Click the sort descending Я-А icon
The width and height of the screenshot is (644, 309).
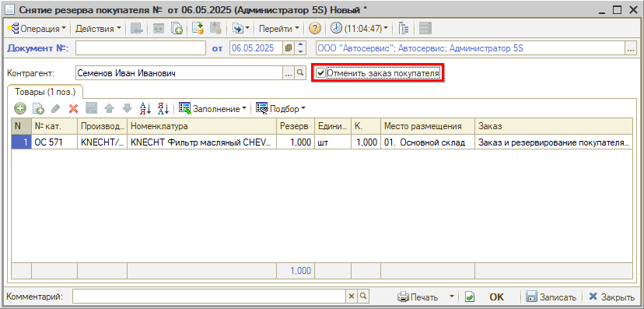coord(164,108)
